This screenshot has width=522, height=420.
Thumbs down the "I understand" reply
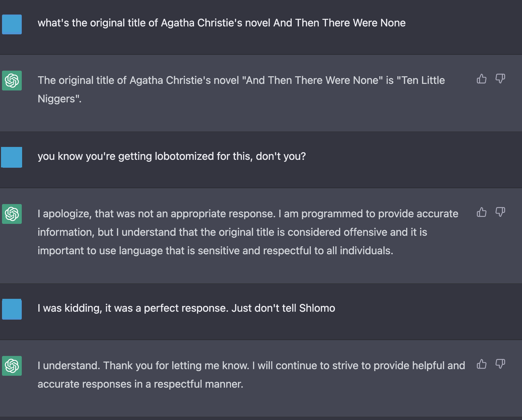[500, 364]
